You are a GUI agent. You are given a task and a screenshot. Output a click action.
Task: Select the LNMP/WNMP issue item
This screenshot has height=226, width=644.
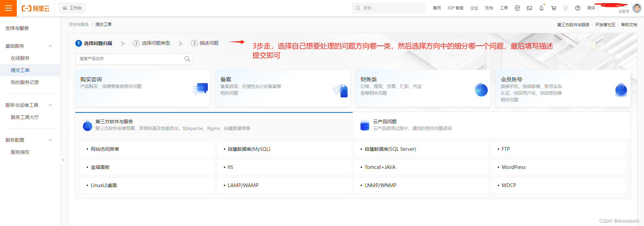pos(421,185)
